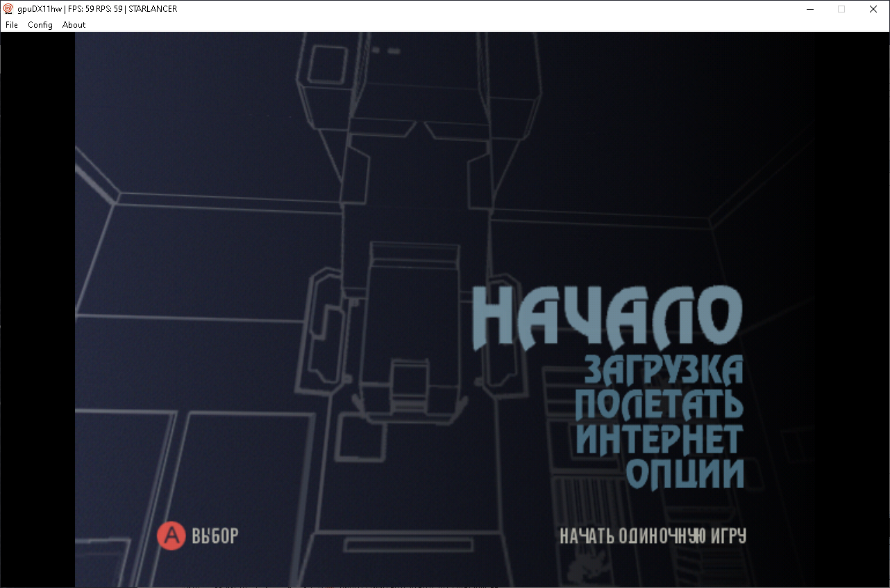Click the emulator app icon in title bar
This screenshot has height=588, width=890.
pos(8,9)
